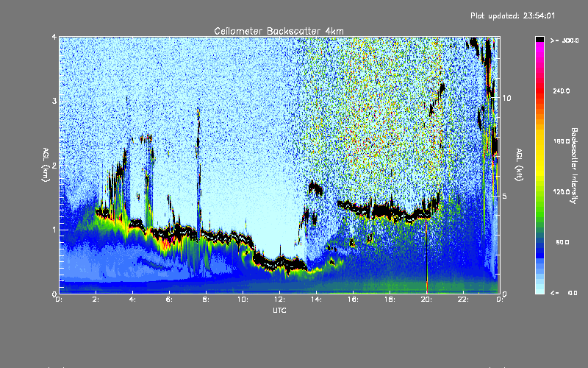Viewport: 588px width, 368px height.
Task: Click the "2:" UTC hour tick
Action: coord(96,300)
